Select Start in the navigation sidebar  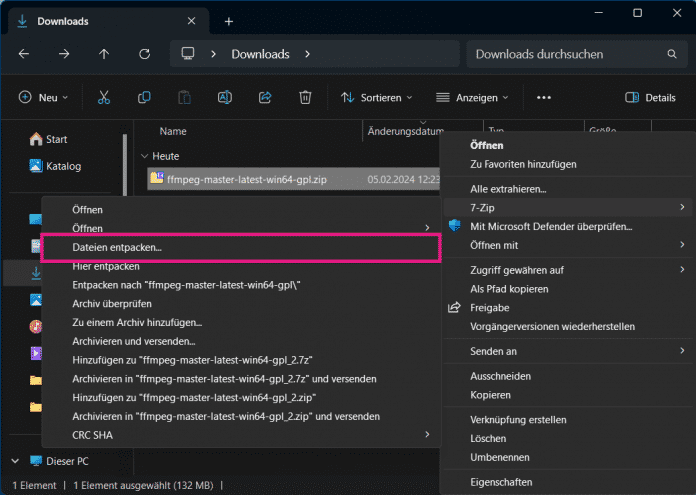[56, 139]
